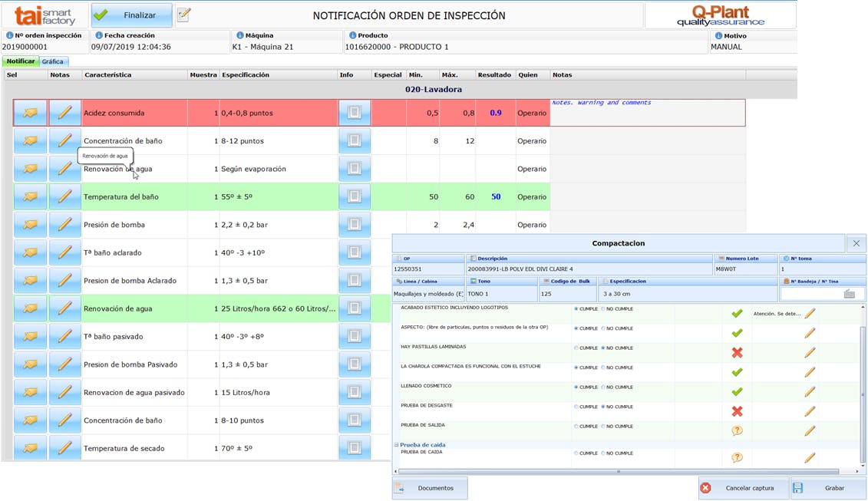Switch to the Notificar tab
Screen dimensions: 868x501
(x=21, y=61)
